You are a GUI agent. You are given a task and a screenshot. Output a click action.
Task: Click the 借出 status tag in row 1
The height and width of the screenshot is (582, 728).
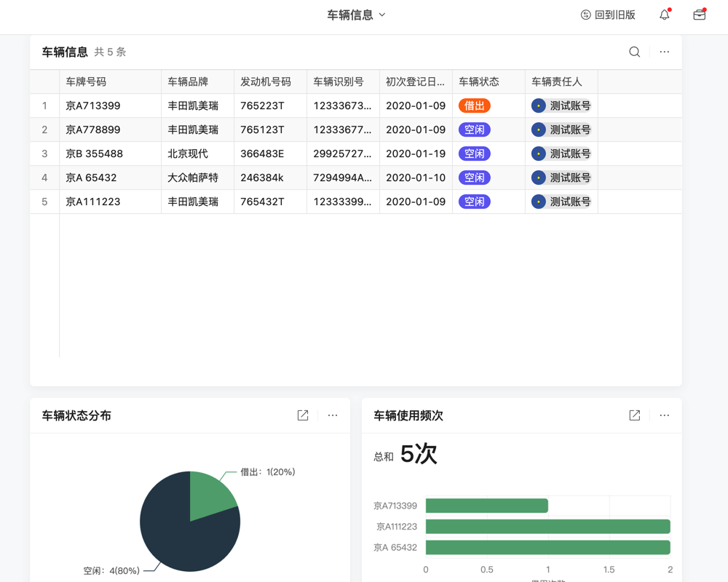click(474, 105)
